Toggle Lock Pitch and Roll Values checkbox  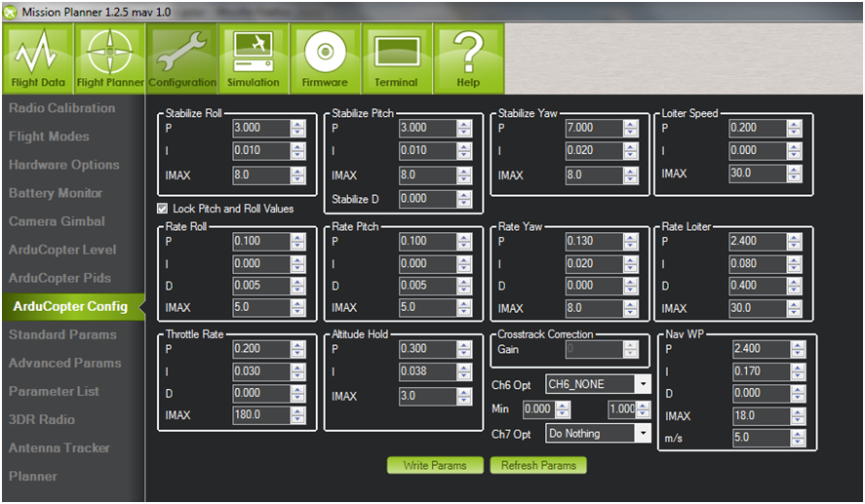pyautogui.click(x=162, y=209)
